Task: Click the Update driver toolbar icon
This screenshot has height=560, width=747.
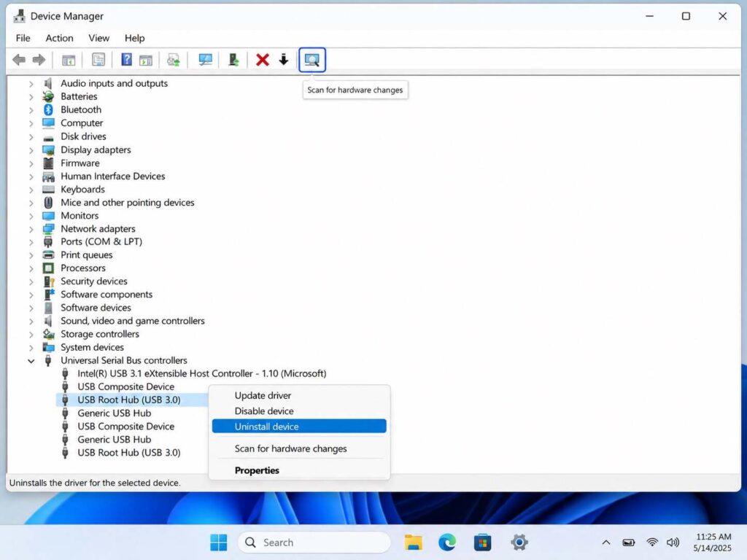Action: [233, 60]
